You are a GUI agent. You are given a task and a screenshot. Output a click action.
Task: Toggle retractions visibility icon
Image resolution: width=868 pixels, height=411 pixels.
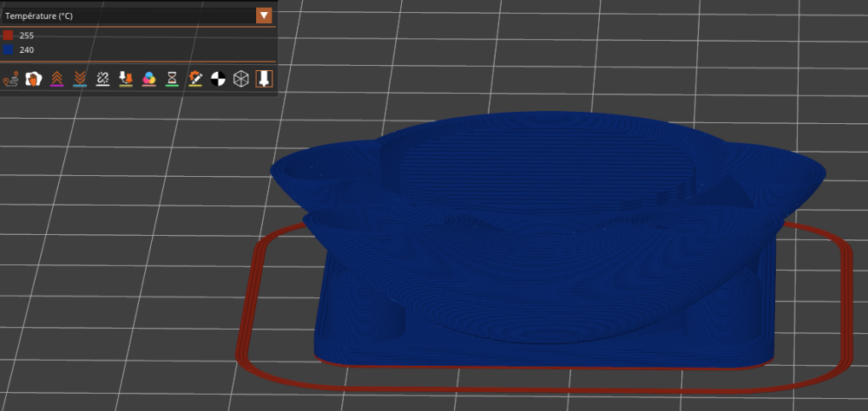[56, 79]
